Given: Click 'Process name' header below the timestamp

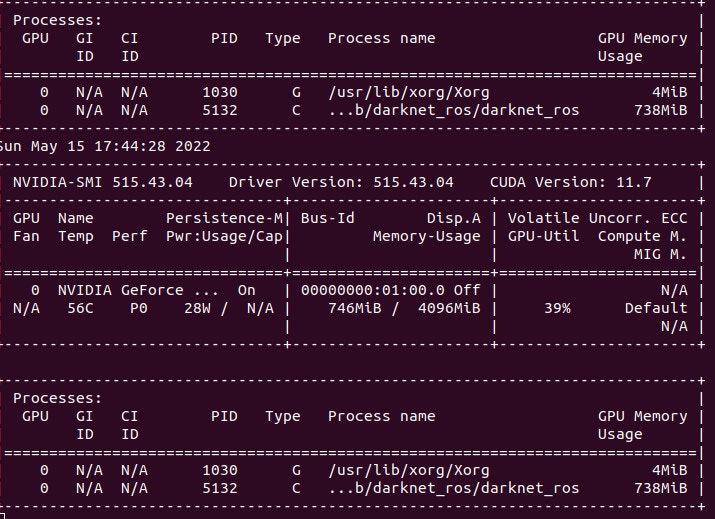Looking at the screenshot, I should pos(382,416).
